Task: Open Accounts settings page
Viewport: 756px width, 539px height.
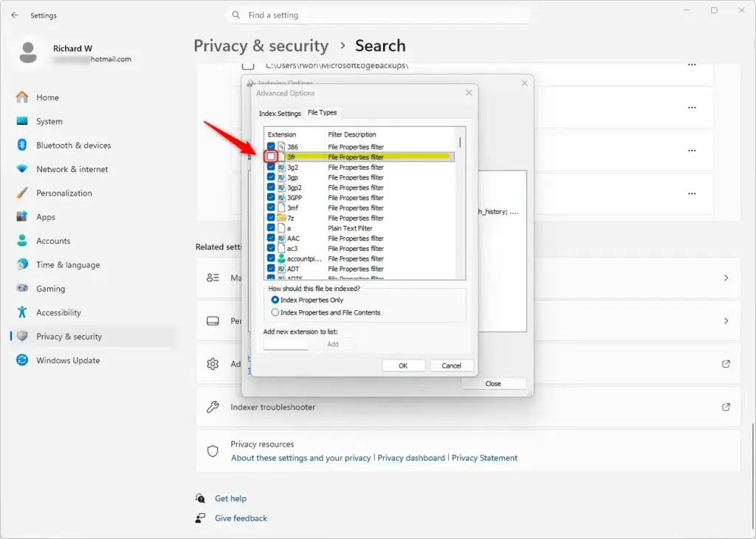Action: click(x=93, y=241)
